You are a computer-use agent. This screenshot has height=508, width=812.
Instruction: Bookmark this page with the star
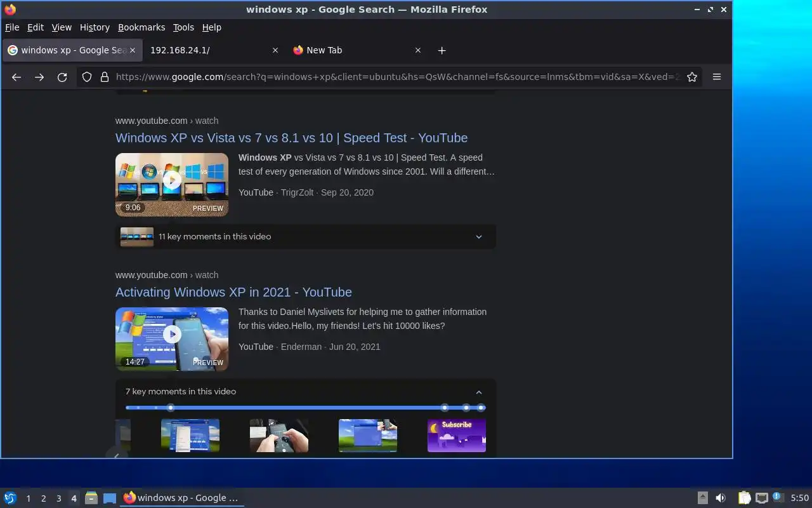[x=692, y=77]
